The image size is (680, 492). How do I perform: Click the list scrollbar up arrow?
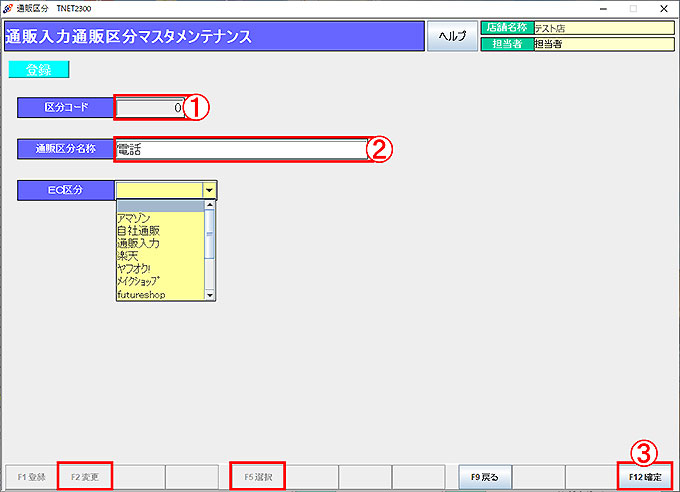pos(210,205)
